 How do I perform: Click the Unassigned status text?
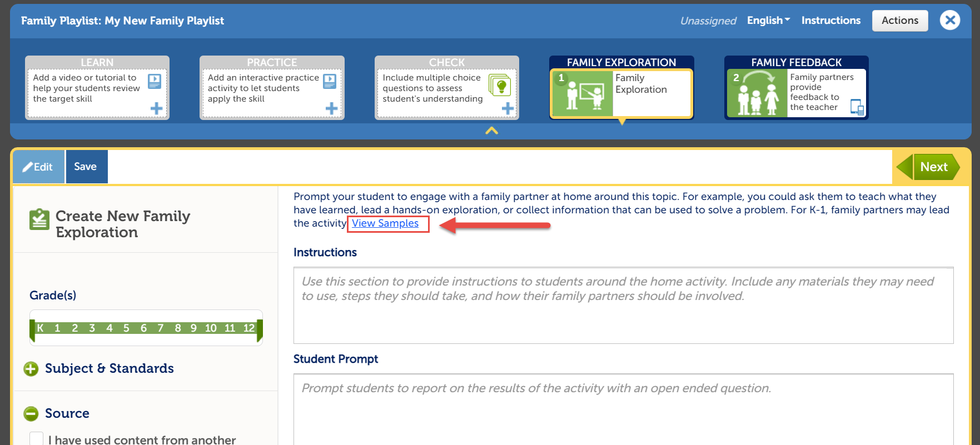click(708, 21)
